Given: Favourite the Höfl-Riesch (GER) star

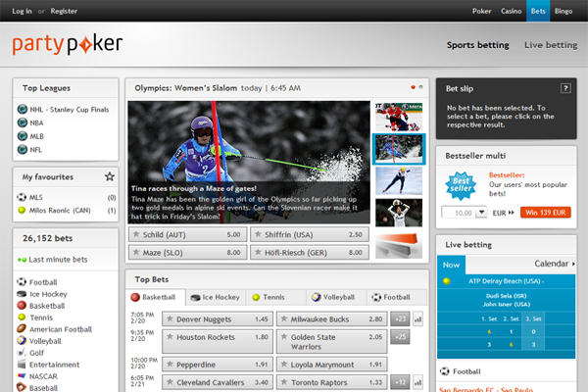Looking at the screenshot, I should 258,252.
